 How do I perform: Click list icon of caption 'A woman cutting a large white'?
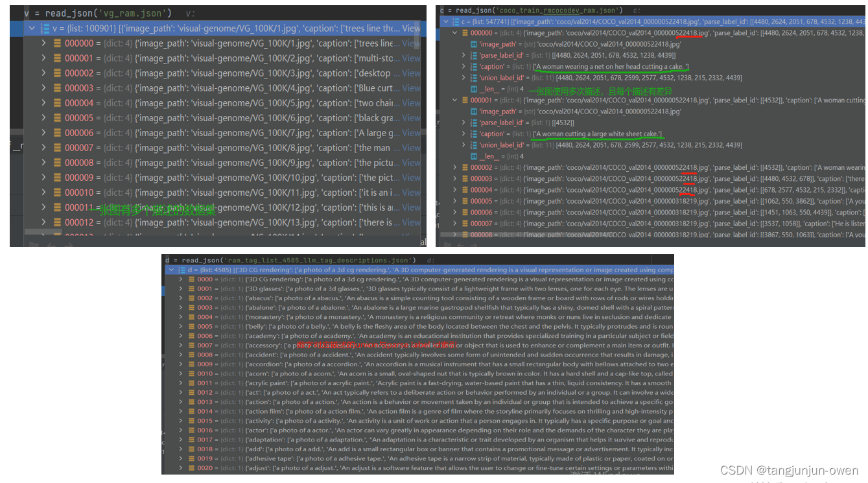(474, 134)
